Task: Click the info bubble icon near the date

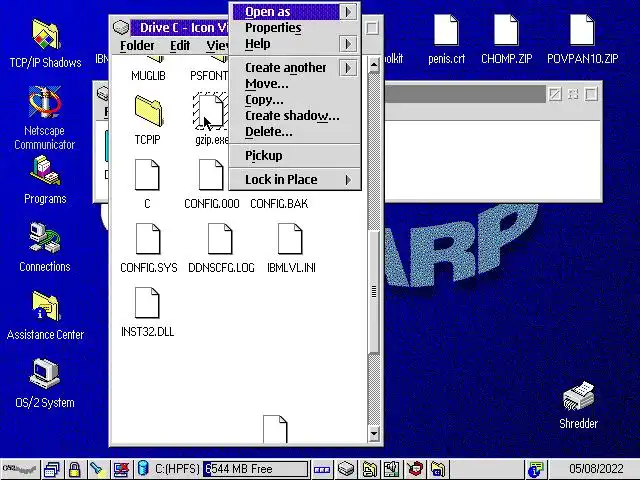Action: tap(535, 469)
